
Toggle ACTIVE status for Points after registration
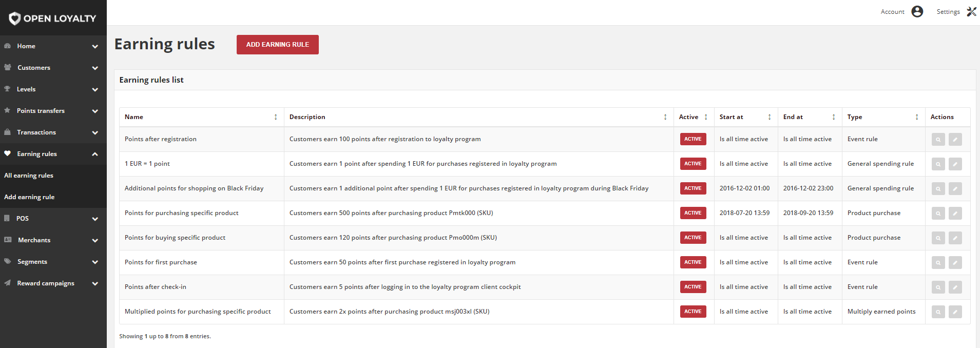pyautogui.click(x=693, y=139)
